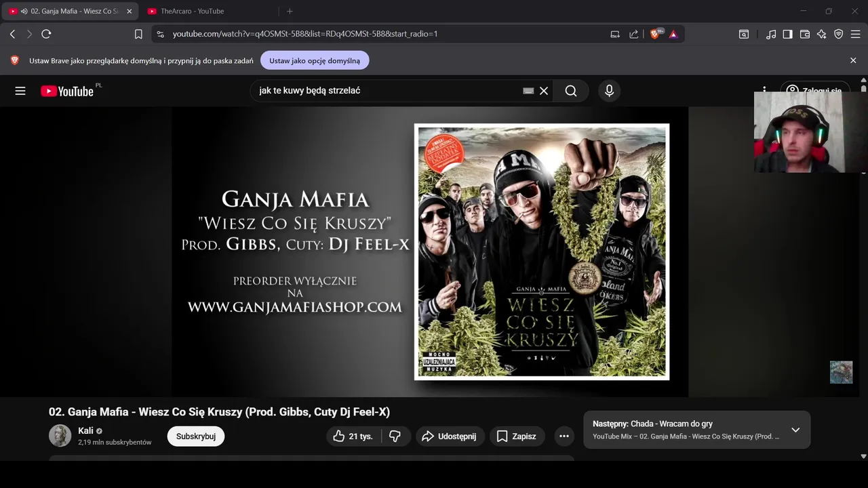This screenshot has height=488, width=868.
Task: Open browser tab search icon
Action: click(x=744, y=34)
